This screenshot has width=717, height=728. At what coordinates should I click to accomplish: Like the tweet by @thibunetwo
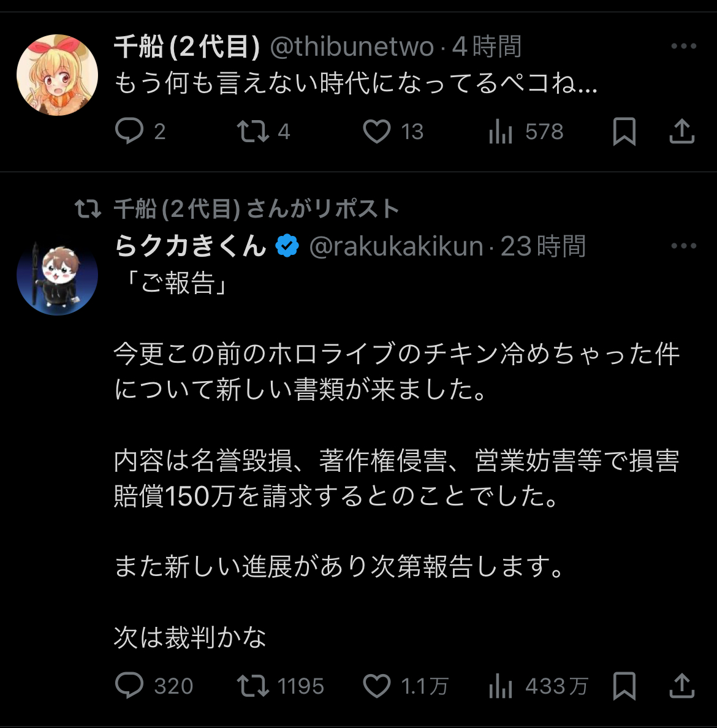point(377,131)
